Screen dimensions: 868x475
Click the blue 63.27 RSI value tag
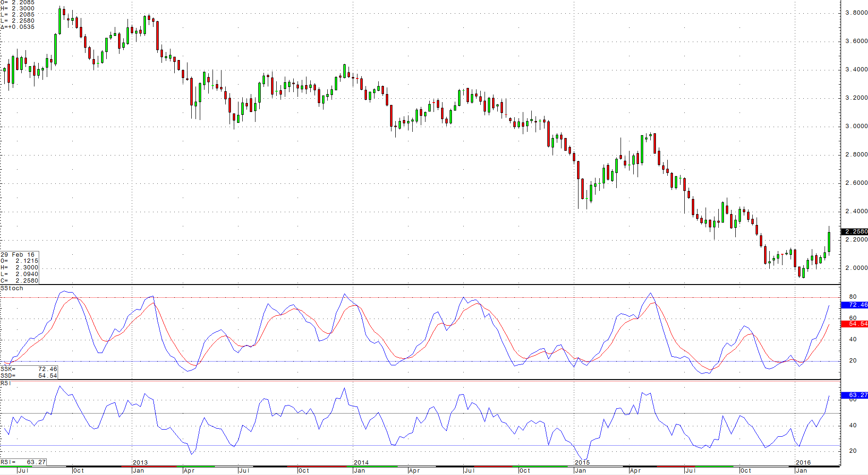click(x=855, y=395)
